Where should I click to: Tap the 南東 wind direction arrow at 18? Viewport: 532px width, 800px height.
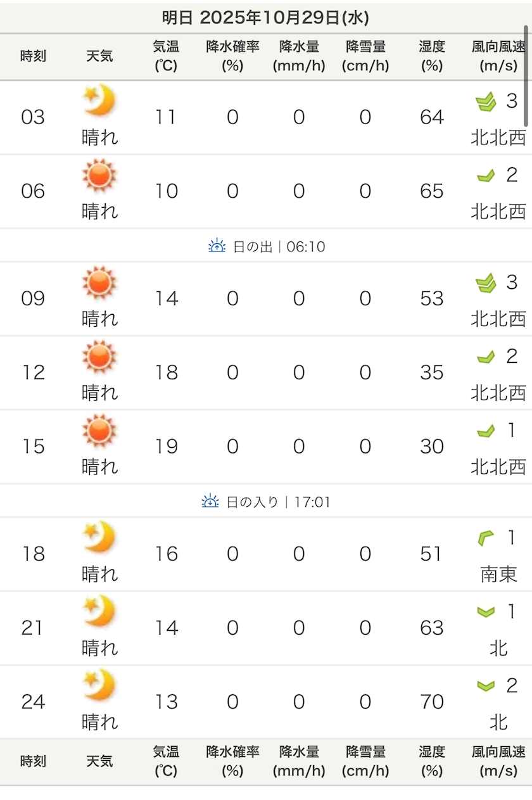coord(486,538)
